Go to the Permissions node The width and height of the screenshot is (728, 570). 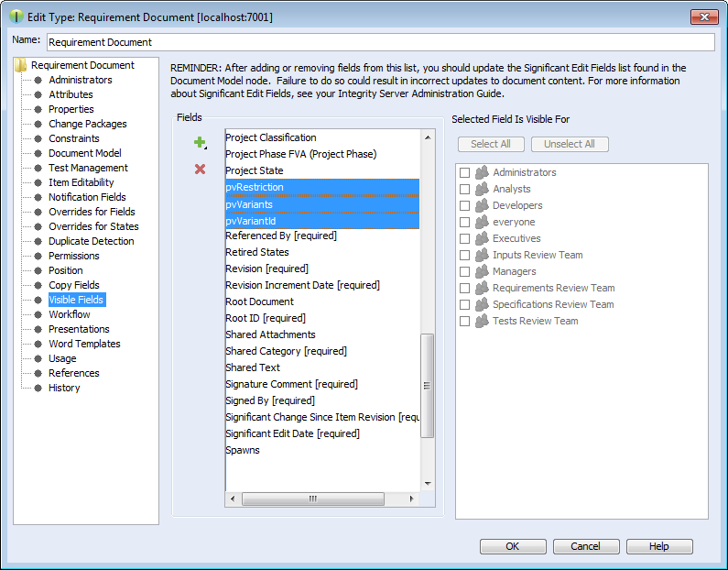73,256
